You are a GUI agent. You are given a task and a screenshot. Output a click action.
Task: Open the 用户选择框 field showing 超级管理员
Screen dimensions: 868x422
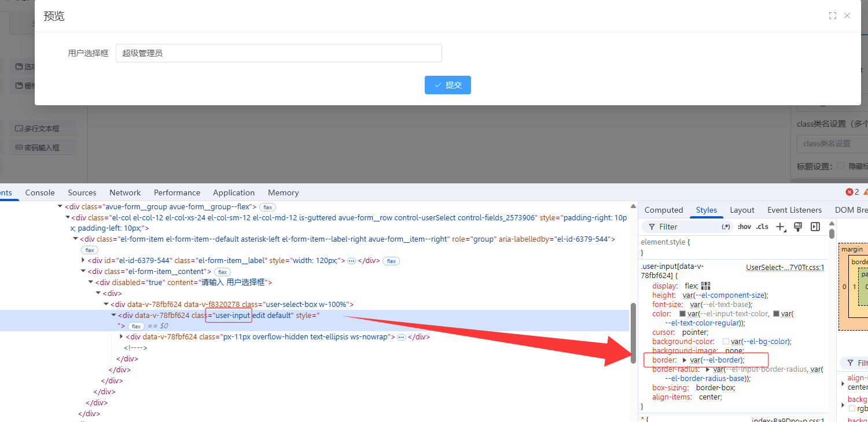(279, 53)
